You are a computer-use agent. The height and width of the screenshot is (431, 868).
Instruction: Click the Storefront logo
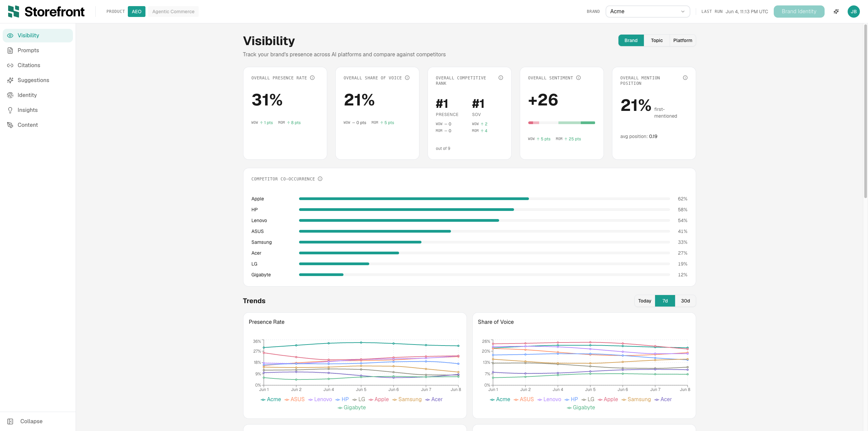pos(46,12)
